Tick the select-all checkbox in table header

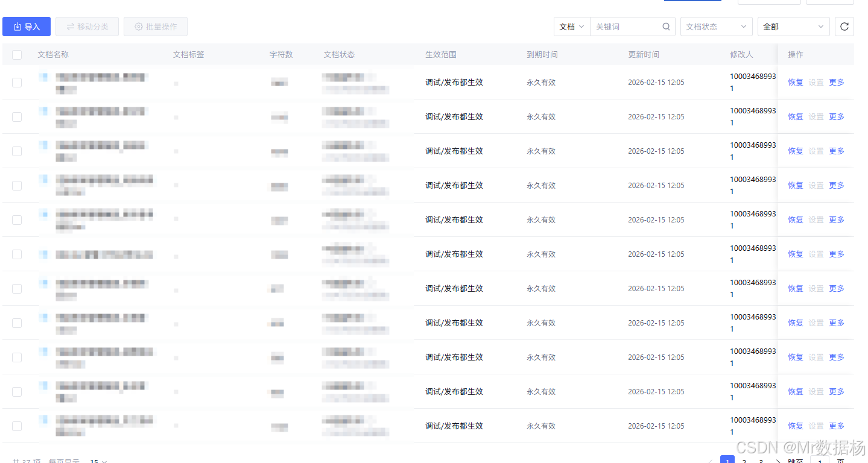(x=17, y=55)
